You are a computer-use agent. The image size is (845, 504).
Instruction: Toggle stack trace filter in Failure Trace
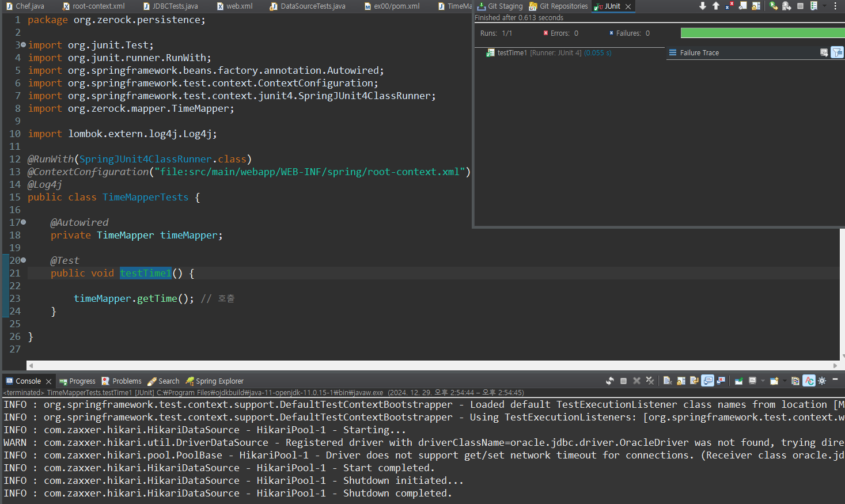[x=838, y=52]
